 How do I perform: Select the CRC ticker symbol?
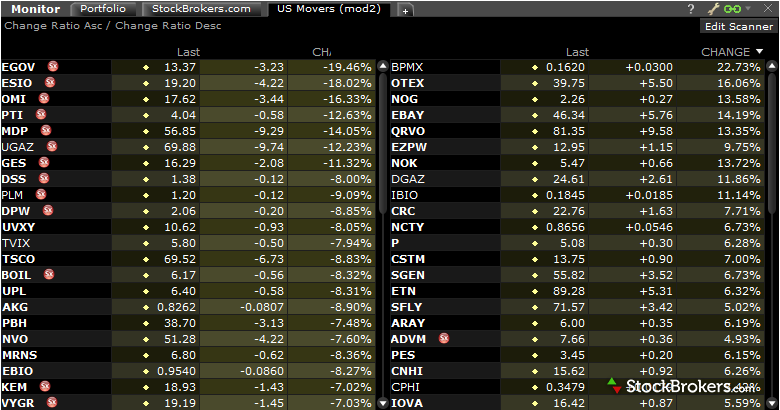(x=403, y=210)
